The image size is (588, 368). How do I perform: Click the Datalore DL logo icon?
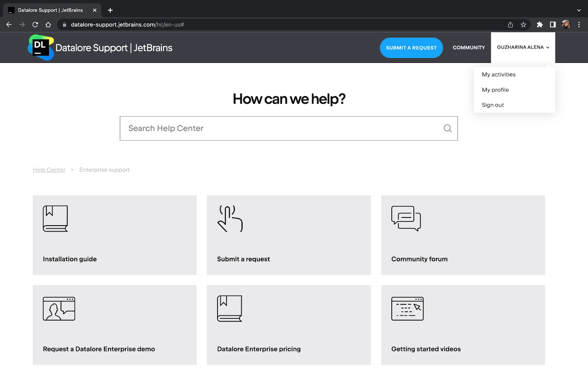tap(41, 47)
